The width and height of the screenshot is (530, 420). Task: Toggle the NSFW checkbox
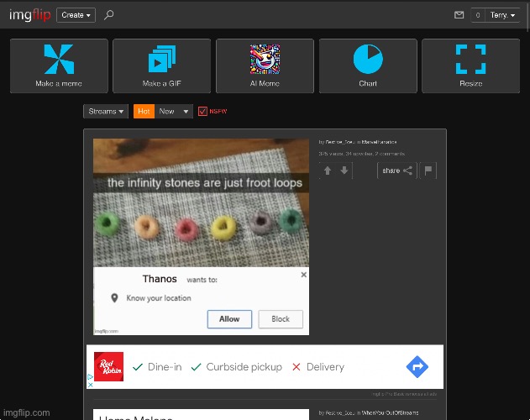pyautogui.click(x=202, y=111)
